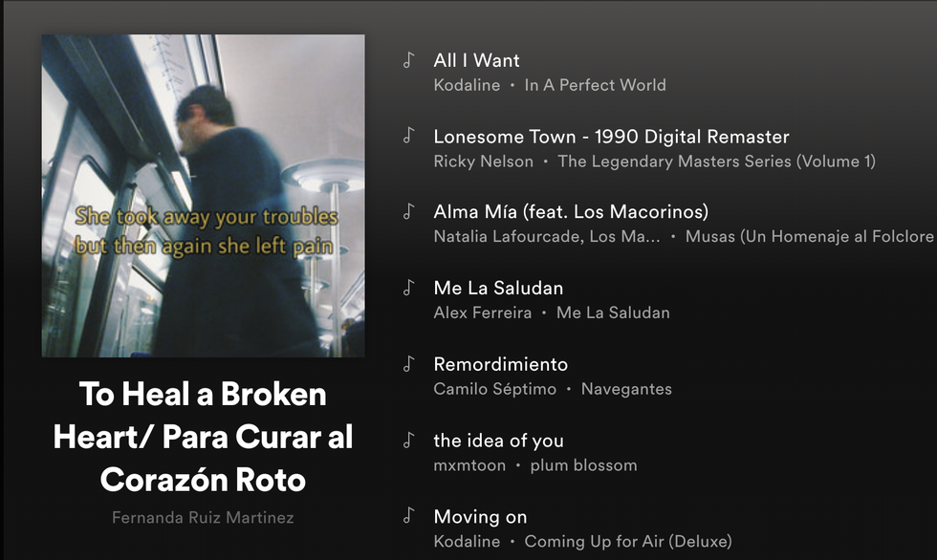The image size is (937, 560).
Task: Go to the In A Perfect World album
Action: tap(595, 85)
